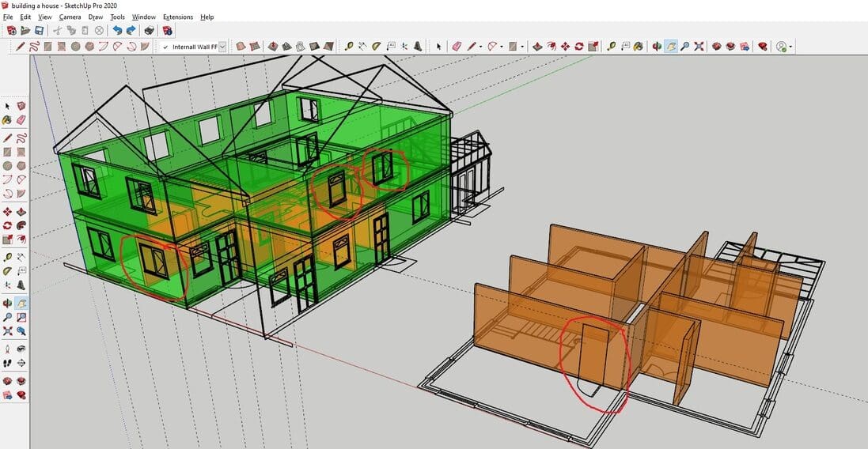Select the Follow Me tool in left palette
Image resolution: width=868 pixels, height=449 pixels.
click(21, 225)
